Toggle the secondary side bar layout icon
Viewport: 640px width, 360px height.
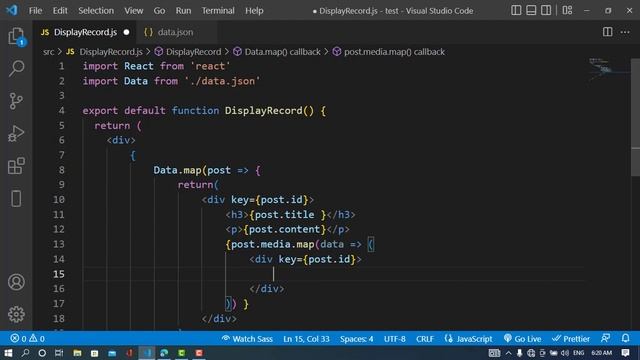point(546,10)
